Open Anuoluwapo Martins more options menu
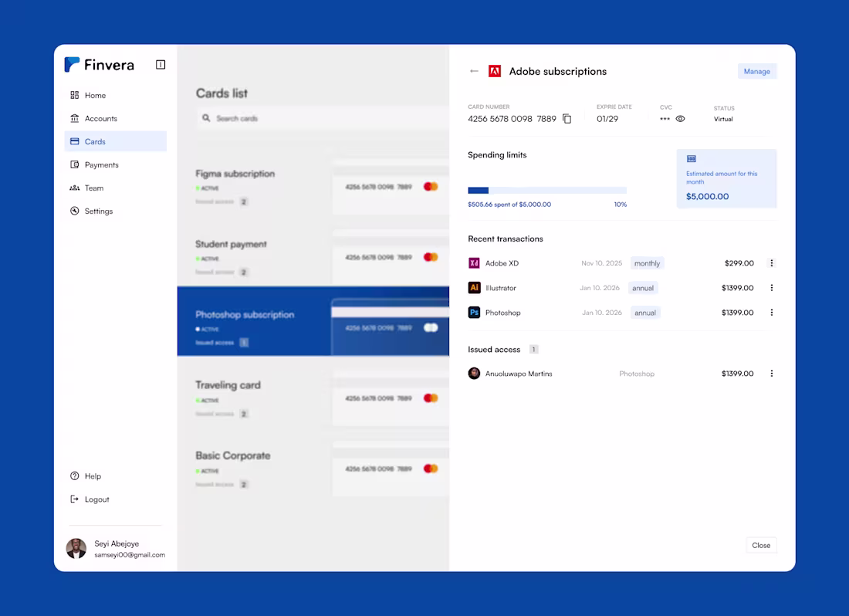849x616 pixels. click(772, 374)
